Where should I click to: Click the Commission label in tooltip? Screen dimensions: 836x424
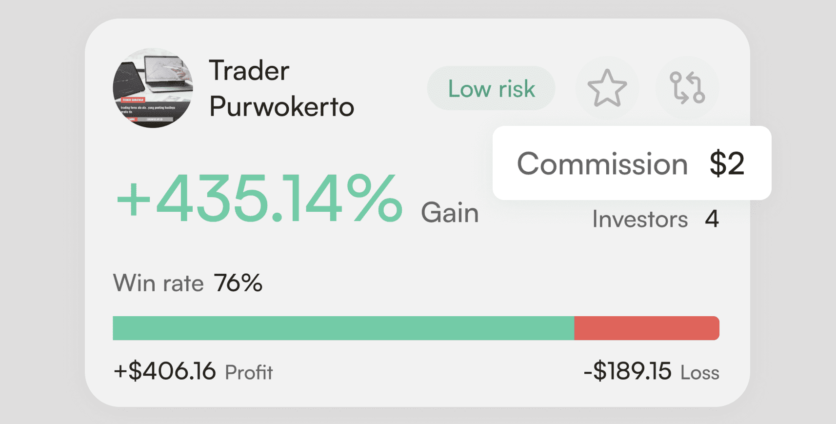tap(602, 164)
